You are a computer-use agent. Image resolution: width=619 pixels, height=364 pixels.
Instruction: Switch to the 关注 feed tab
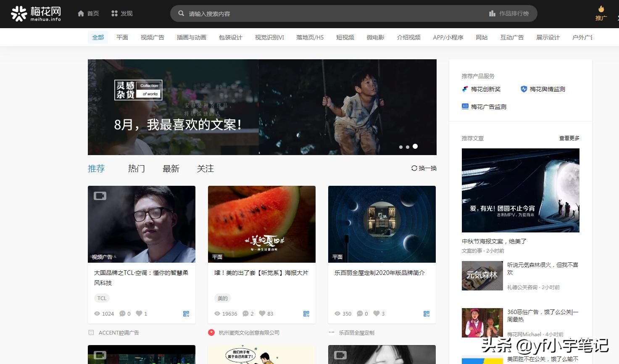coord(205,169)
